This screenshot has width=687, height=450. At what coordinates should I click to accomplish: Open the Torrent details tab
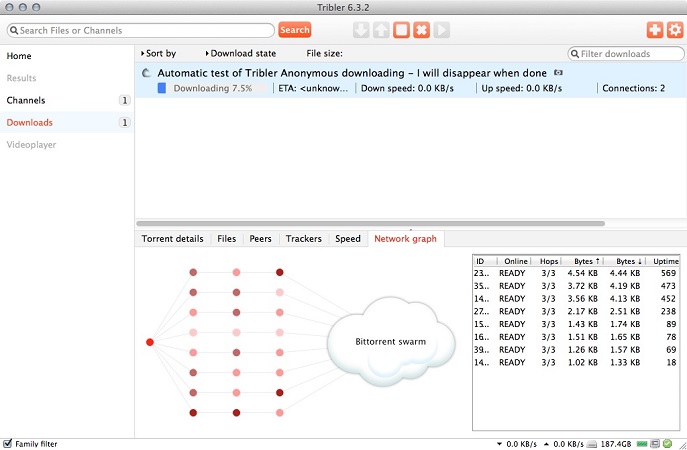[x=173, y=239]
